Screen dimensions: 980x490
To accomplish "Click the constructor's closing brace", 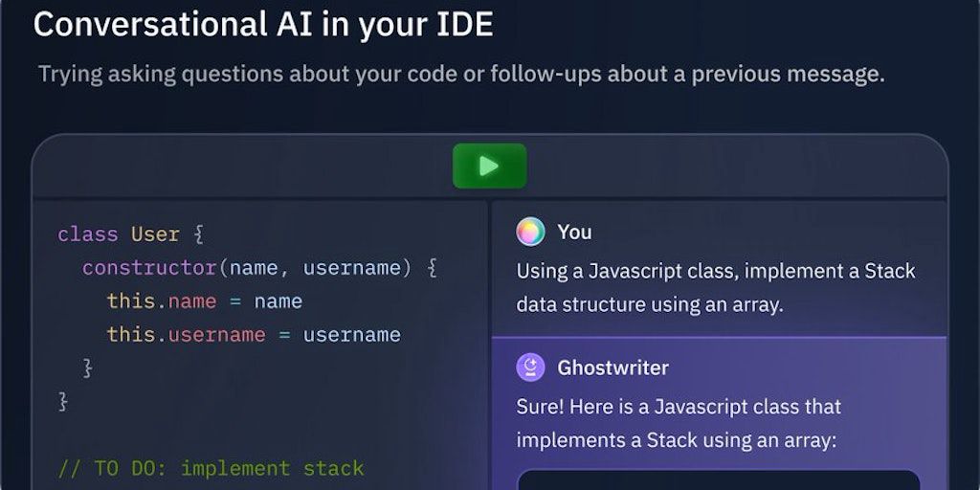I will 88,367.
